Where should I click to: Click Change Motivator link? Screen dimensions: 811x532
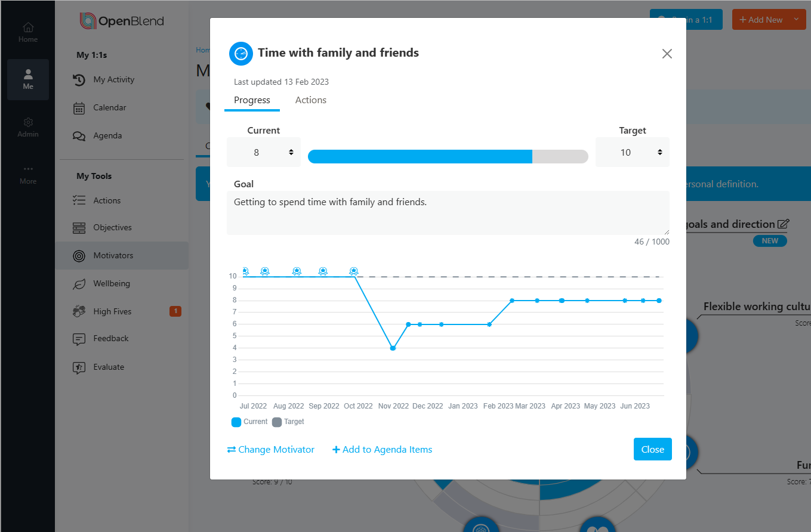point(271,450)
